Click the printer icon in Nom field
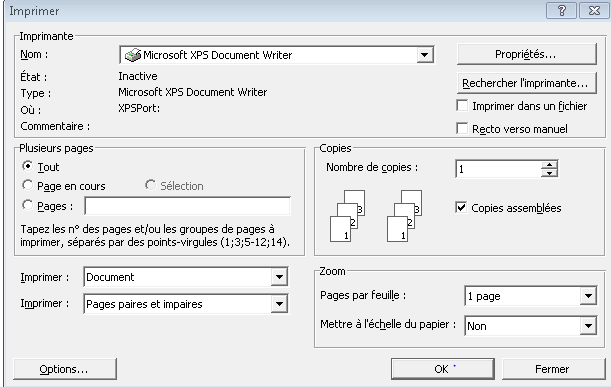This screenshot has width=611, height=387. click(x=132, y=55)
